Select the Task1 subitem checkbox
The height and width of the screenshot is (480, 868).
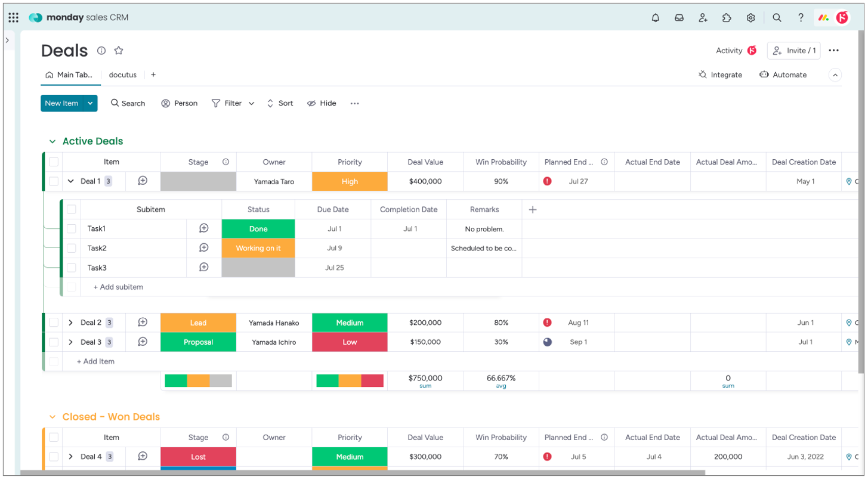72,229
